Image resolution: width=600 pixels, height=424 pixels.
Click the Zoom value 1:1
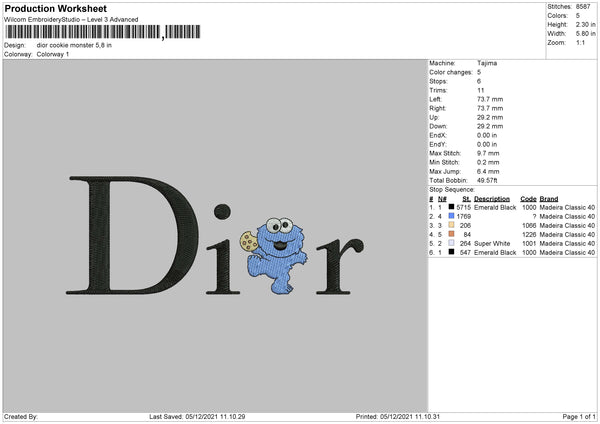point(580,42)
